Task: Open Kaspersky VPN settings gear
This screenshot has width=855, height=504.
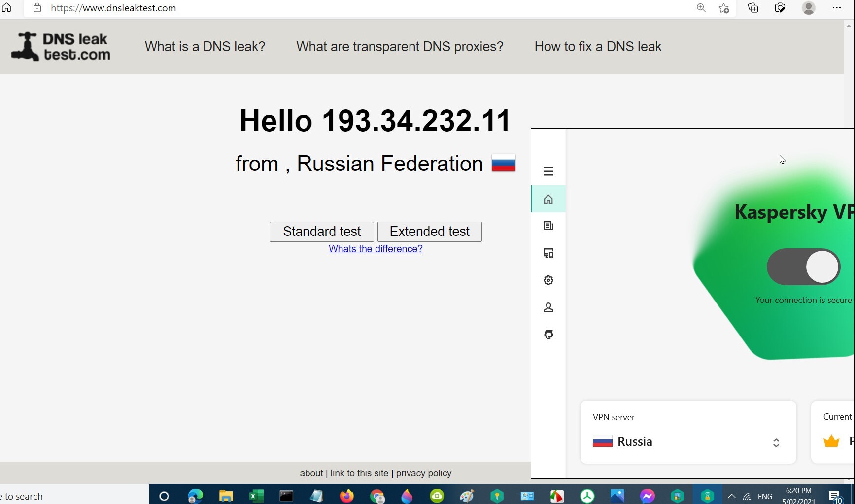Action: click(548, 280)
